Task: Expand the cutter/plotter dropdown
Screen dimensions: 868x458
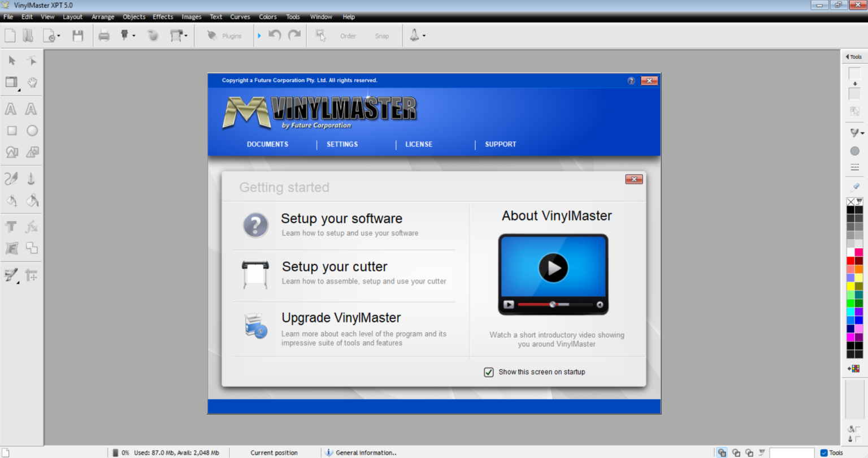Action: click(x=186, y=36)
